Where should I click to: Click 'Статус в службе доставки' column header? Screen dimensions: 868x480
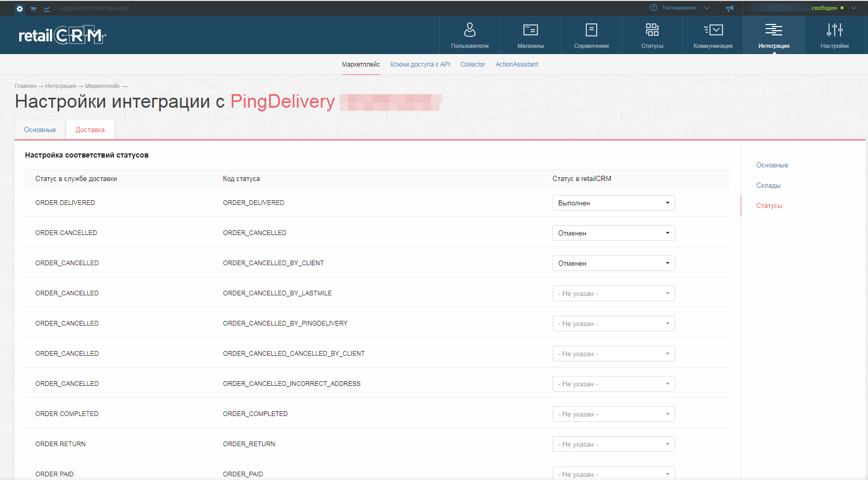(x=76, y=179)
